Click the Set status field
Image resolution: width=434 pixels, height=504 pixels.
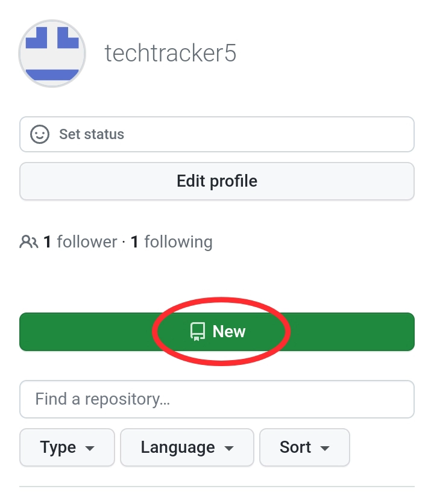217,134
